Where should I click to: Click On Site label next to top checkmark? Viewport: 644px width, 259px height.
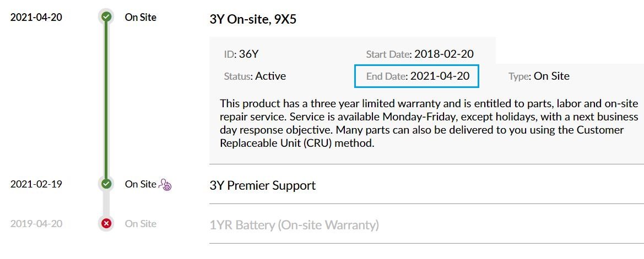(x=140, y=17)
